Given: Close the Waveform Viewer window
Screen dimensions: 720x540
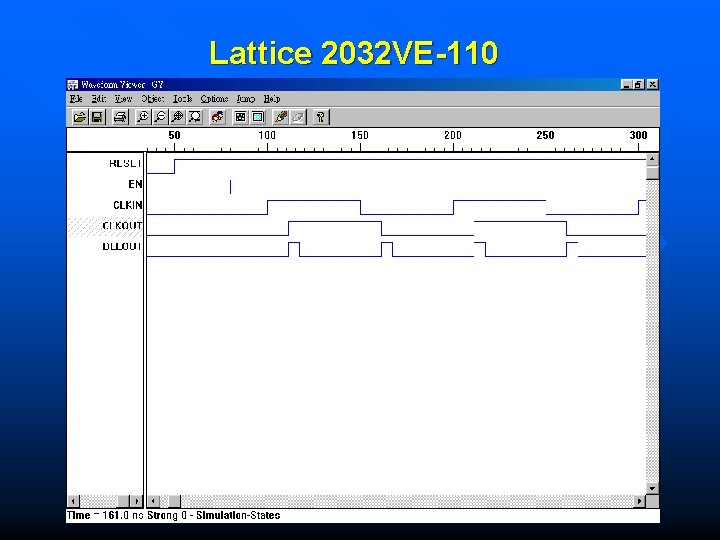Looking at the screenshot, I should tap(652, 84).
